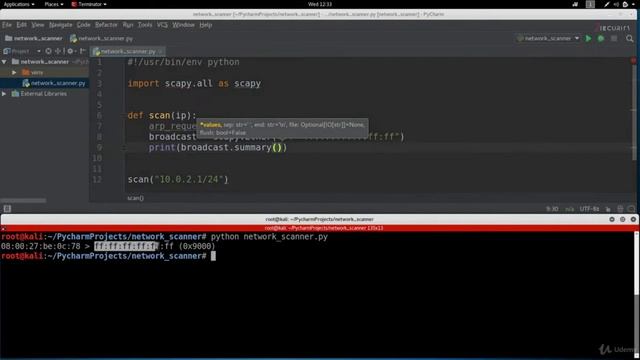The height and width of the screenshot is (360, 640).
Task: Click the collapse all icon in Project panel
Action: click(x=58, y=51)
